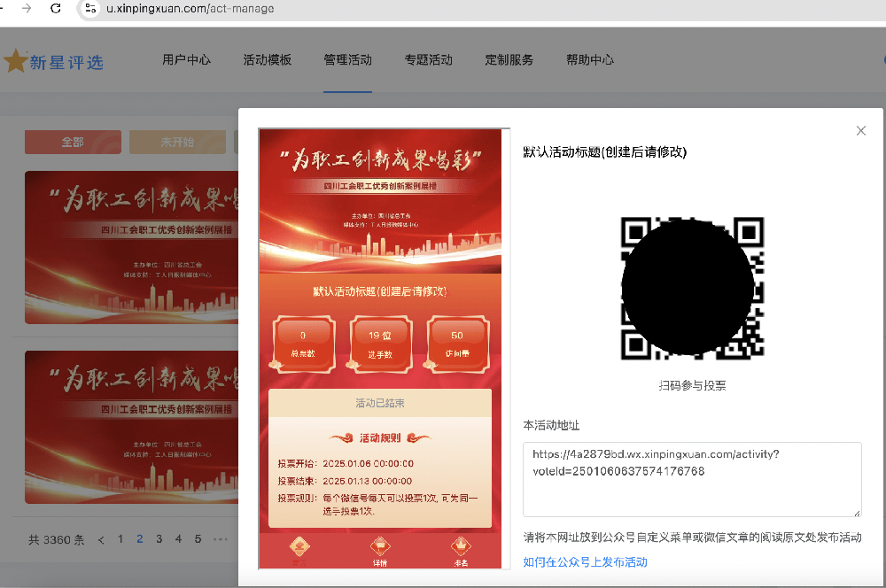Switch to the 未开始 filter tab

pos(177,143)
